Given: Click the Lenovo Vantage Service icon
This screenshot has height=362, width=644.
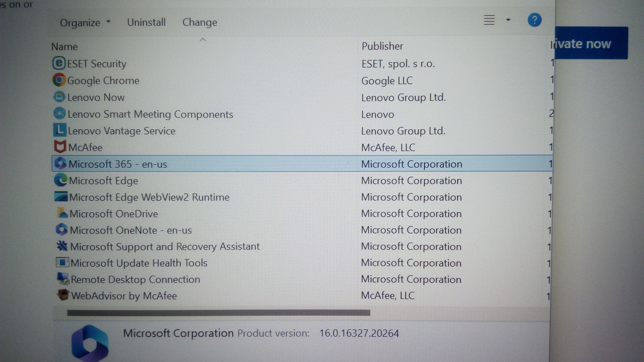Looking at the screenshot, I should [x=60, y=130].
